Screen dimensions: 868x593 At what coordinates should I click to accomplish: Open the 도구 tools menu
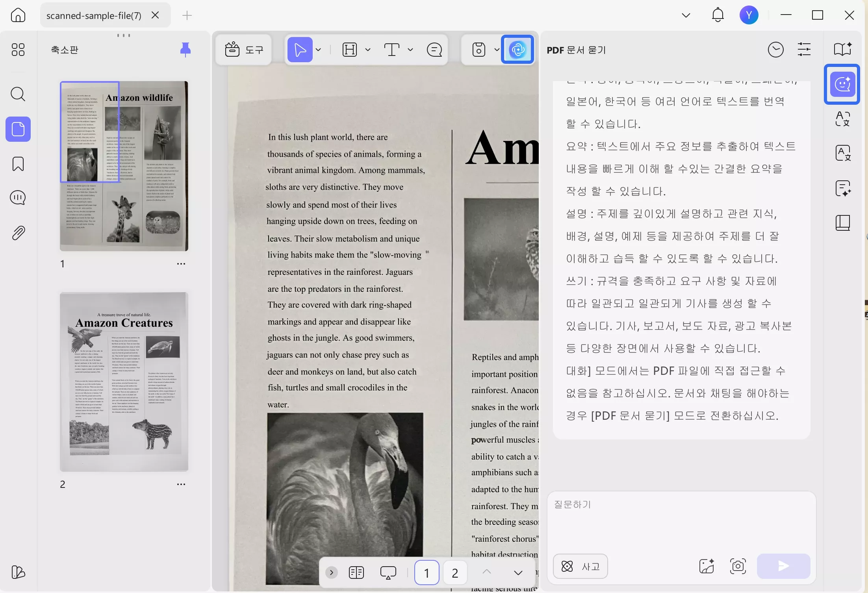tap(244, 50)
